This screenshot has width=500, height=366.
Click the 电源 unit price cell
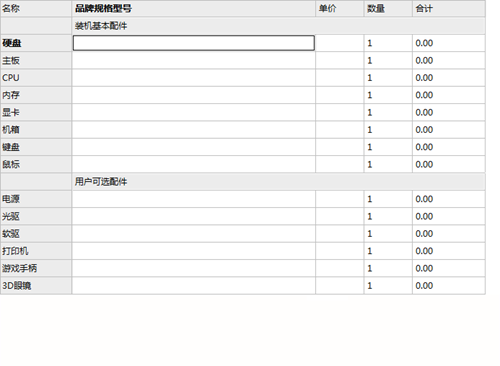(x=340, y=199)
